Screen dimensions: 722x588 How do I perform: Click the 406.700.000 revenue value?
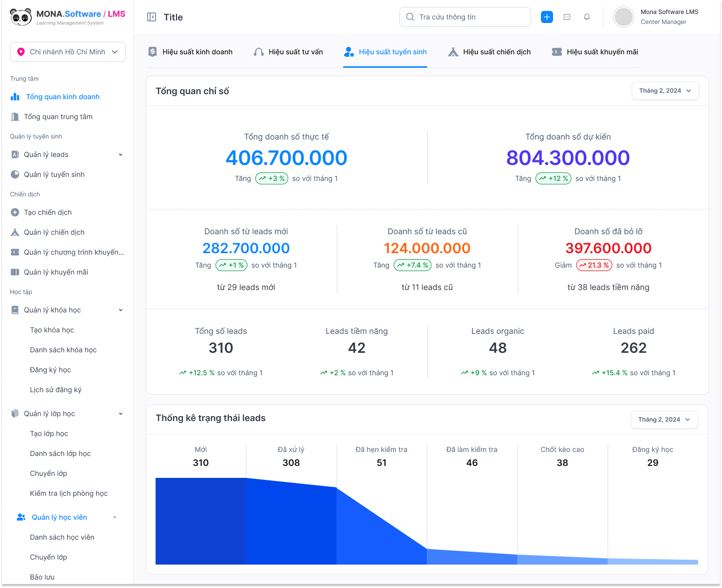coord(287,158)
